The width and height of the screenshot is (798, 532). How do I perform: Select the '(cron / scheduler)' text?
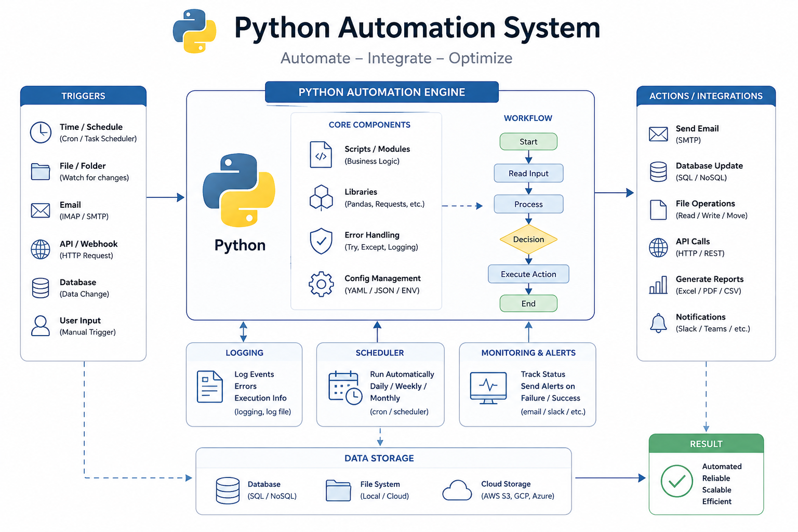pyautogui.click(x=399, y=412)
